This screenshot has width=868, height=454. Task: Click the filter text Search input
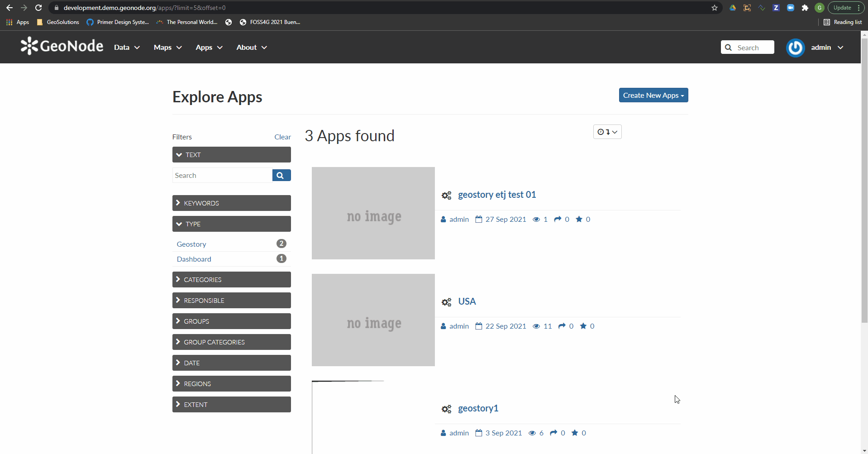click(222, 175)
